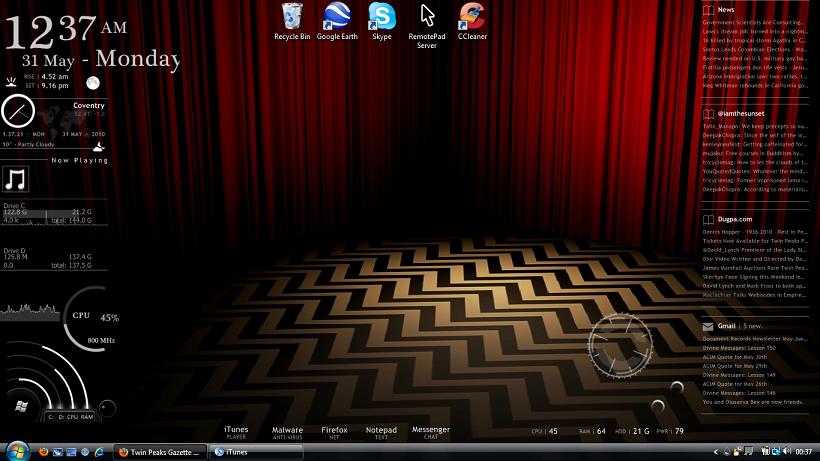Launch Firefox from the quick launch bar
This screenshot has height=461, width=820.
click(44, 452)
